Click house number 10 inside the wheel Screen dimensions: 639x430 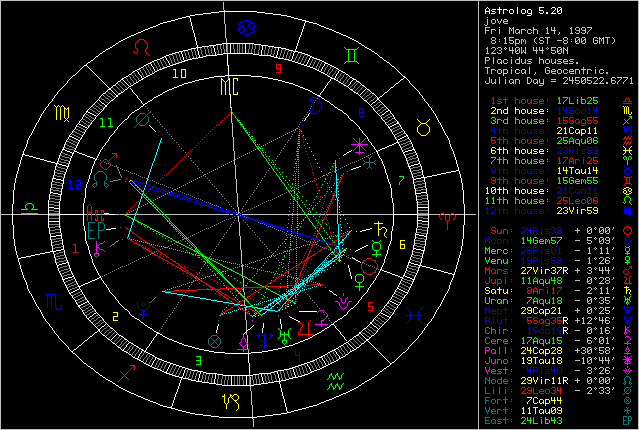point(179,73)
